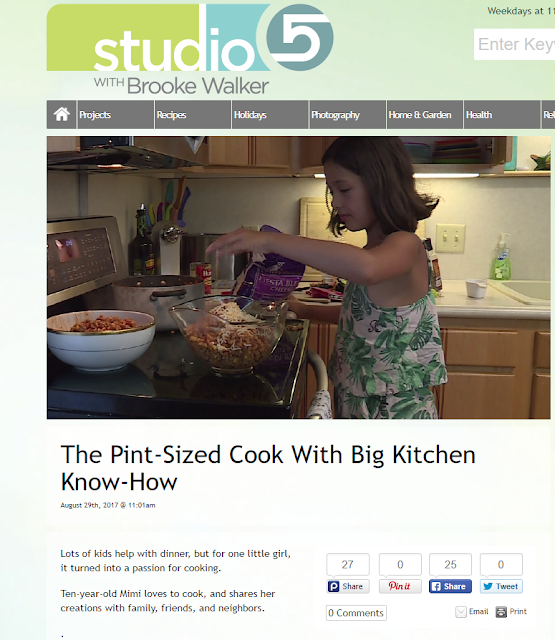Share the article on Facebook

[450, 586]
